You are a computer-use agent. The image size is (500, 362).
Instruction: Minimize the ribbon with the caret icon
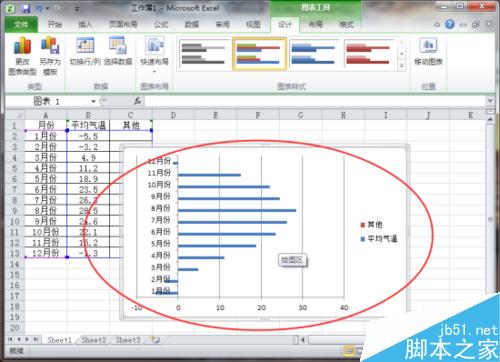coord(437,25)
